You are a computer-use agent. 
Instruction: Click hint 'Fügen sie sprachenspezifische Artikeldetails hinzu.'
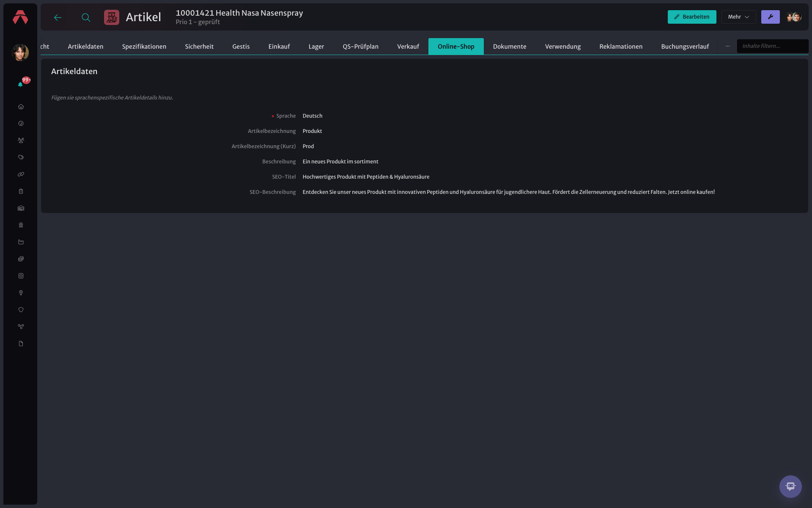coord(112,98)
